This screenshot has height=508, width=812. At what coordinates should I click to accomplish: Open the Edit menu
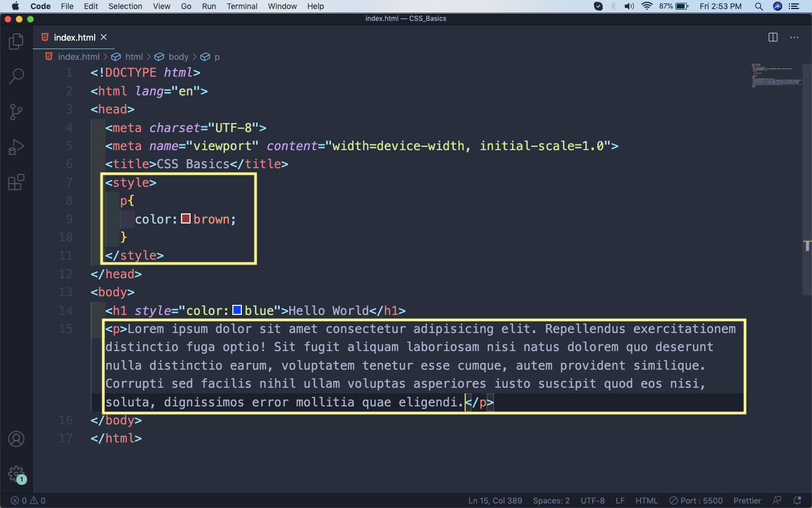(91, 6)
